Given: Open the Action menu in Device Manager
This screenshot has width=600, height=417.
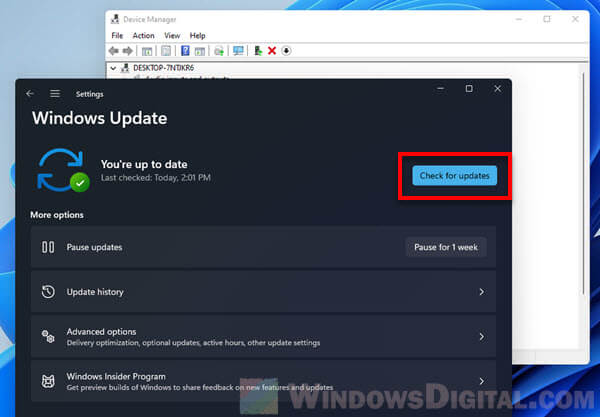Looking at the screenshot, I should coord(143,36).
